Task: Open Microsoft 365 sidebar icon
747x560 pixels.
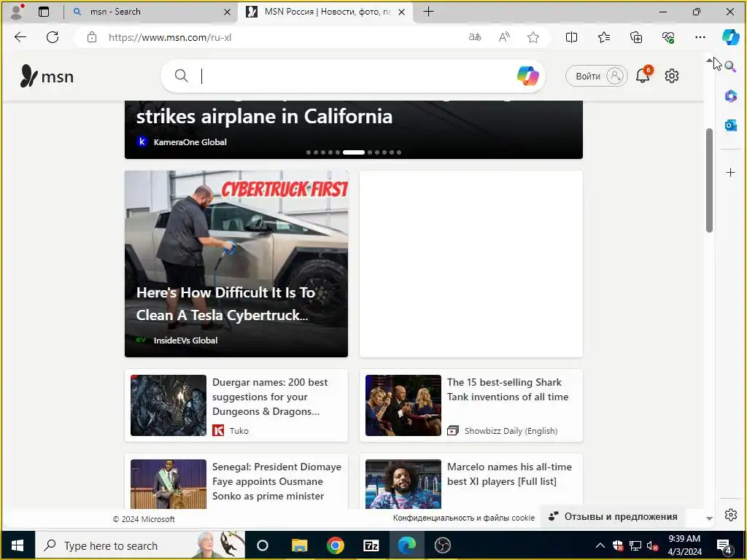Action: click(730, 96)
